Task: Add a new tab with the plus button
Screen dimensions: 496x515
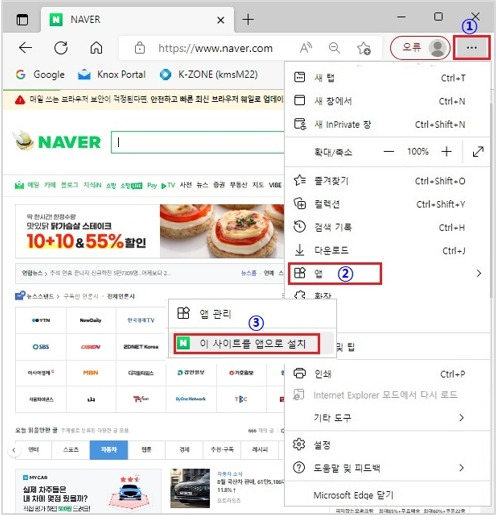Action: click(x=248, y=20)
